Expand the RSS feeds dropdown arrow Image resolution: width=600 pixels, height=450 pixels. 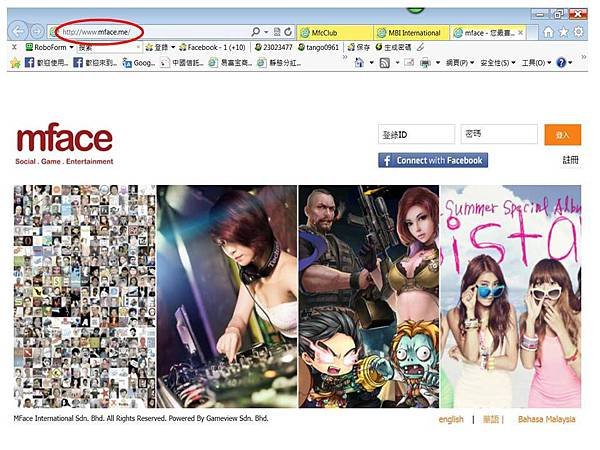(x=397, y=62)
